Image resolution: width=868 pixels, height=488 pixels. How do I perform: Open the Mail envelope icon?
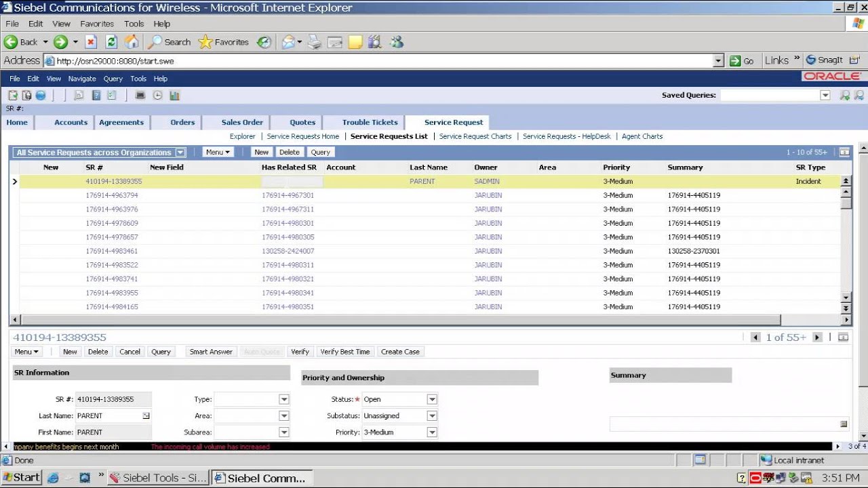(x=289, y=42)
